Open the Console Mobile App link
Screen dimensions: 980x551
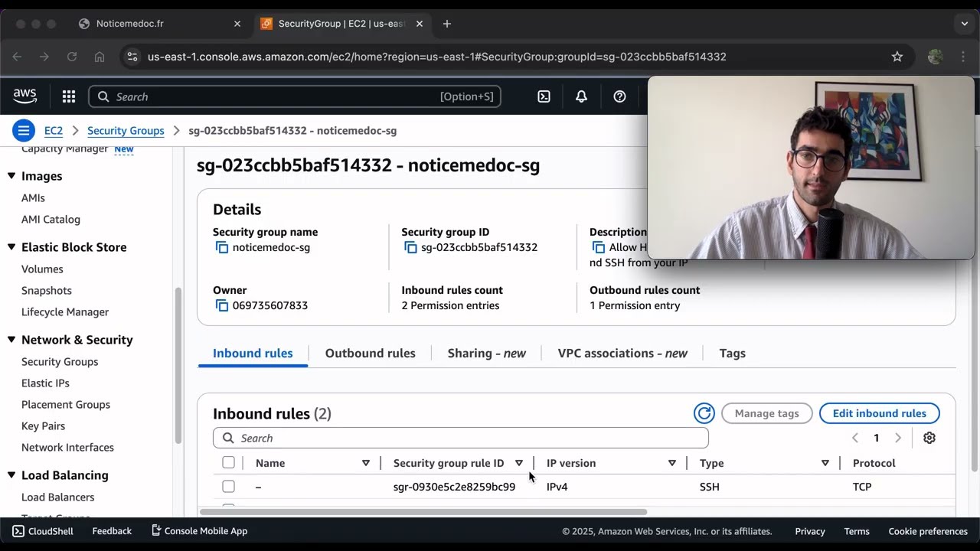[x=199, y=531]
